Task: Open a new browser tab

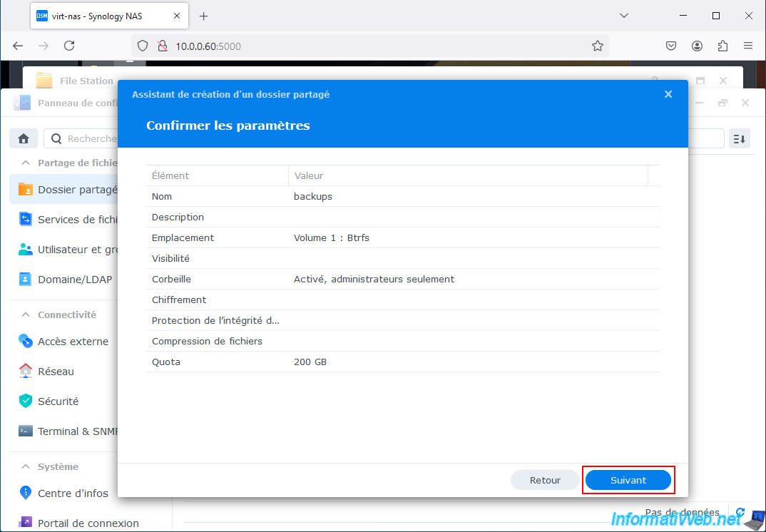Action: [204, 16]
